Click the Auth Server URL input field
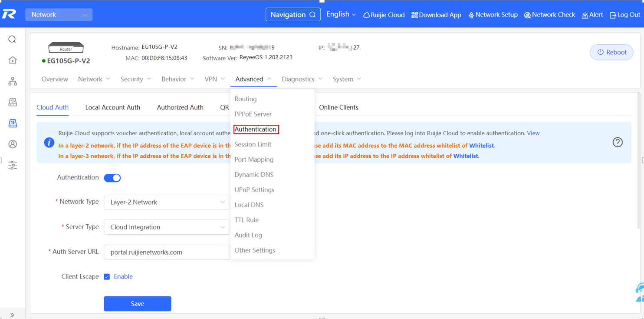 [x=167, y=253]
